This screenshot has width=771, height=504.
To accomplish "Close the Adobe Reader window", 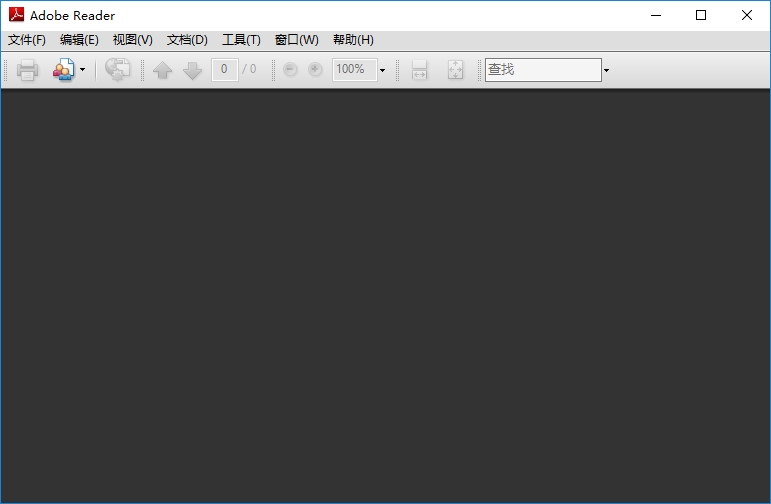I will [746, 15].
